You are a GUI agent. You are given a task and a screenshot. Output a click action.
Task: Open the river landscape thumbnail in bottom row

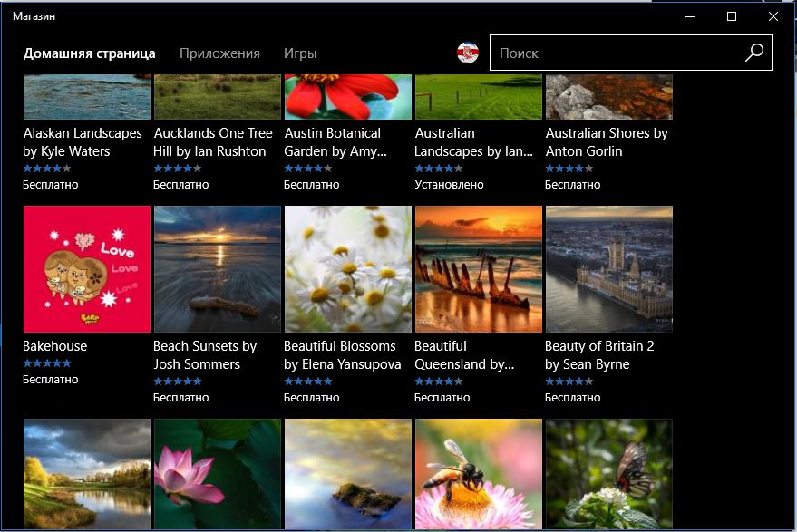[87, 474]
